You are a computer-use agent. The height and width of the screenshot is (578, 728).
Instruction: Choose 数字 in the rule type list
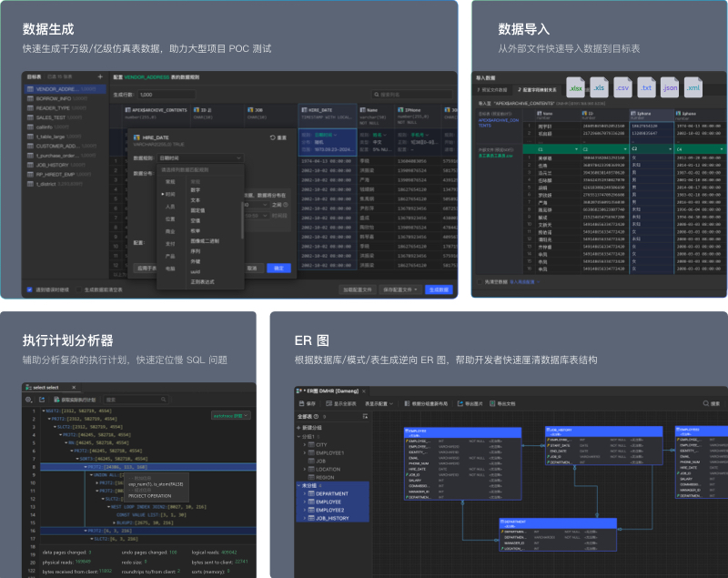(x=196, y=190)
